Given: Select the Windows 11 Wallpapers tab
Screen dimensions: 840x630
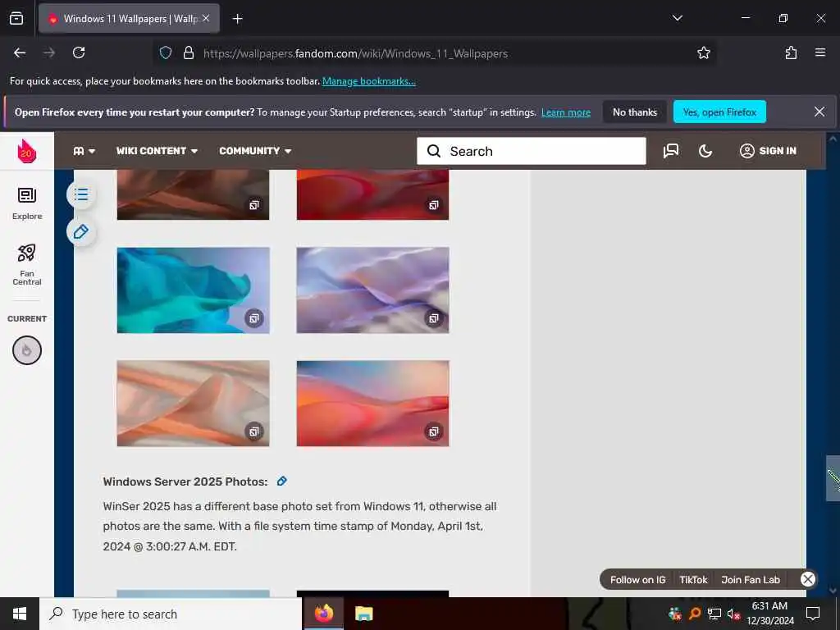Looking at the screenshot, I should tap(129, 19).
